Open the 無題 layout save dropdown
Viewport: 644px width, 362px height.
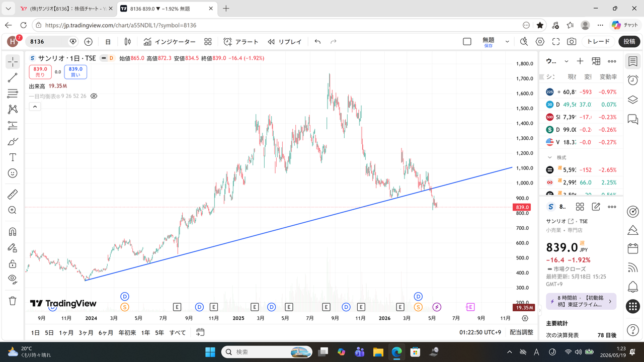pyautogui.click(x=507, y=42)
